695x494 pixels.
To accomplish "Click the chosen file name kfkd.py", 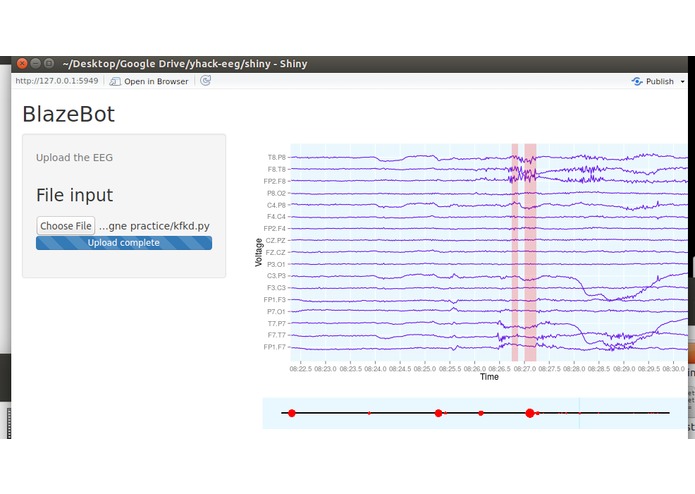I will click(154, 226).
